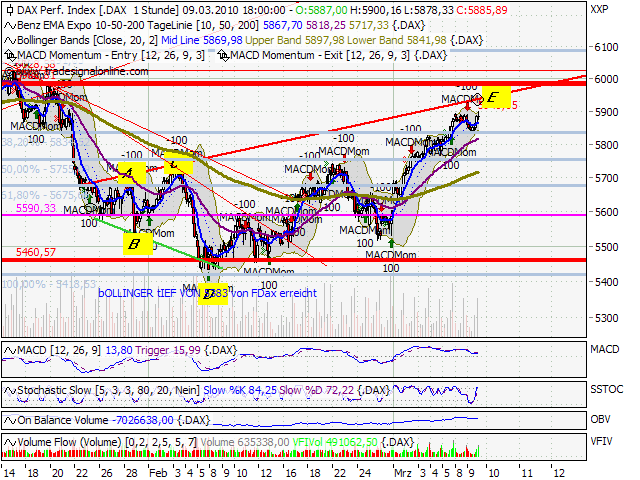Click the DAX Perf. Index [.DAX 1 Stunde] title
This screenshot has width=640, height=480.
click(98, 10)
